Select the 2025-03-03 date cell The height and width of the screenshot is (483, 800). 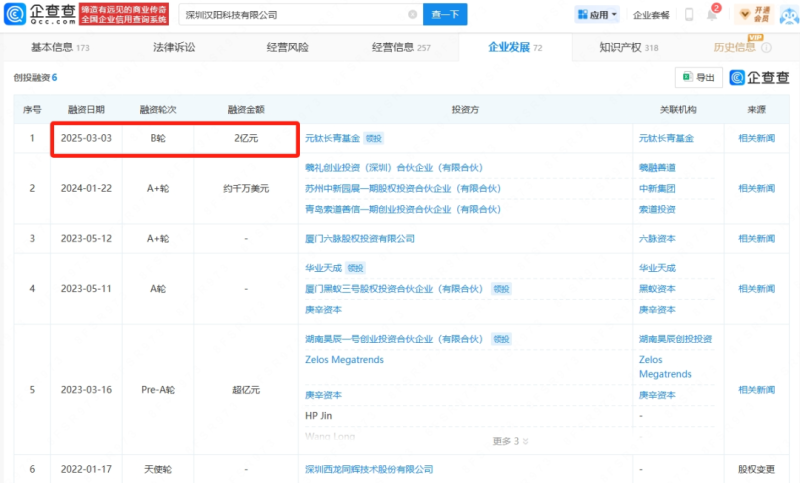[x=86, y=138]
